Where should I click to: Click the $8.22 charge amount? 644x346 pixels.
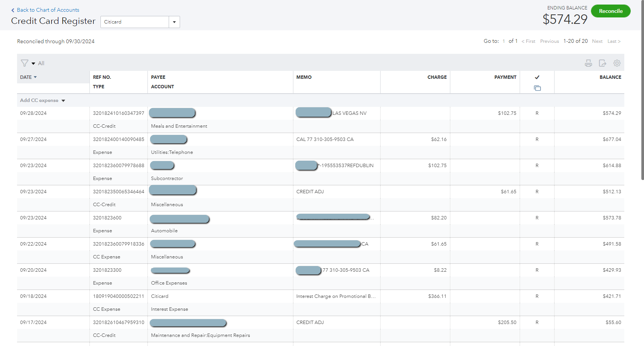(440, 270)
